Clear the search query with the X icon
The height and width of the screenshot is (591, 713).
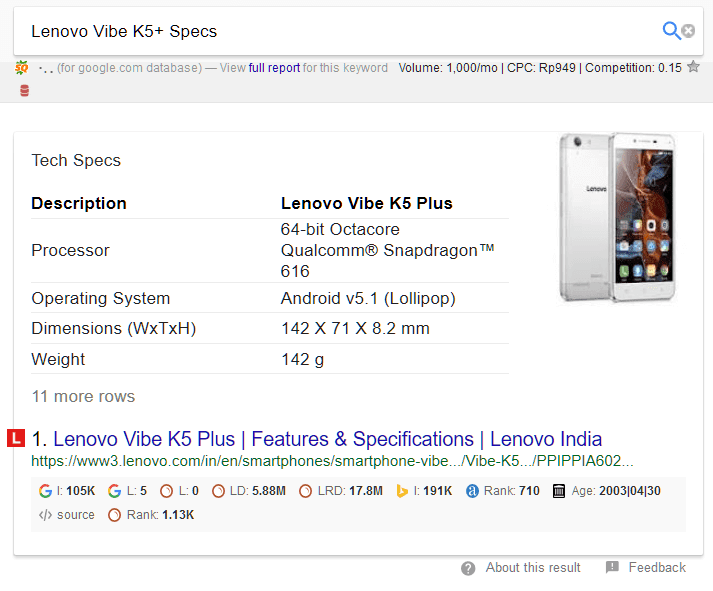688,31
